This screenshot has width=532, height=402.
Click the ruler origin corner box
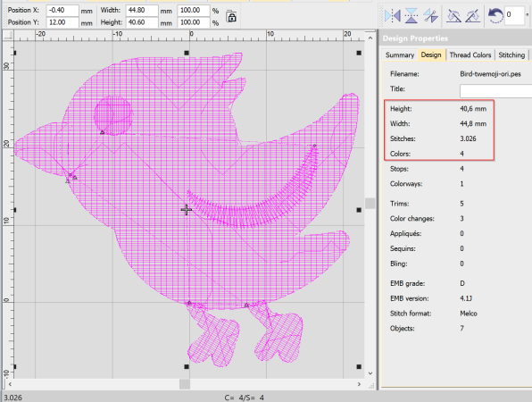click(x=8, y=36)
